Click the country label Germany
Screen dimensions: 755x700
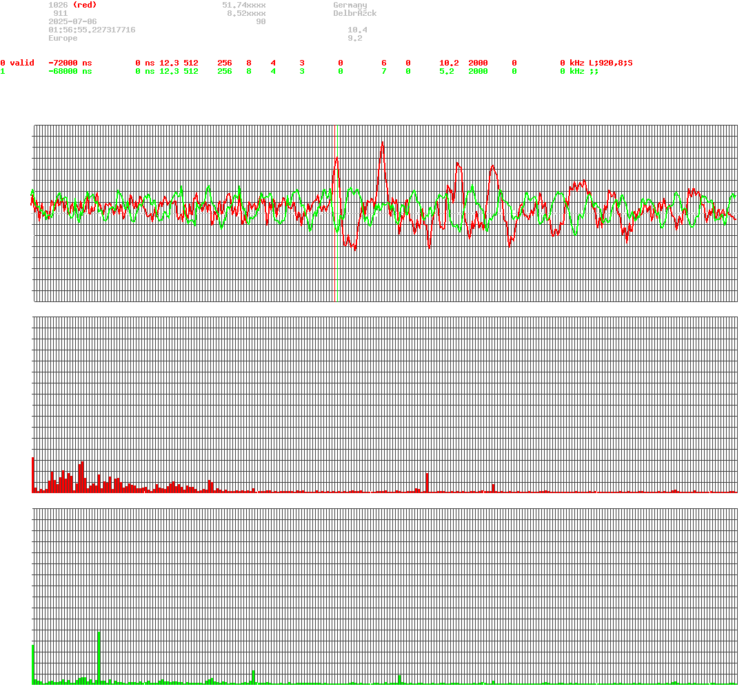pyautogui.click(x=350, y=5)
